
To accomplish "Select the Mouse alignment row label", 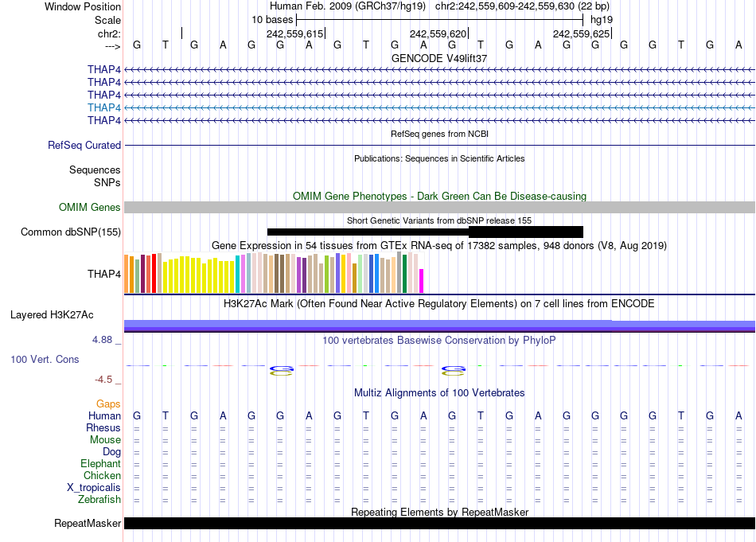I will click(x=105, y=440).
